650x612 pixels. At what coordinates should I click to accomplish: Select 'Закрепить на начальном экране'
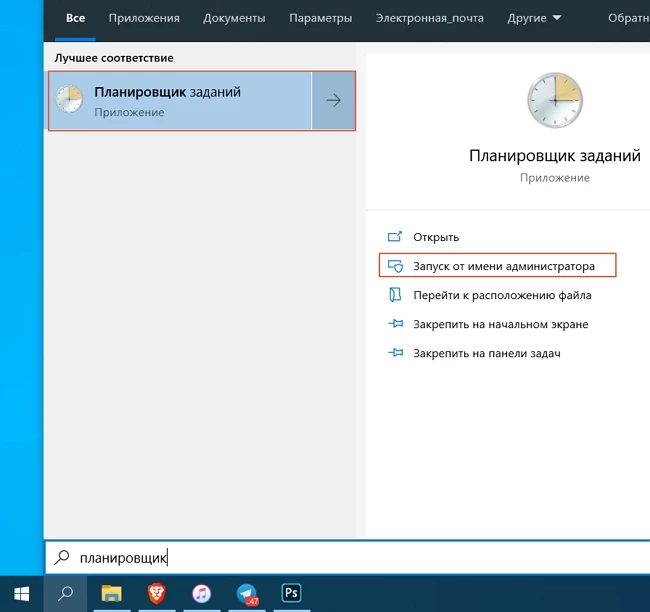coord(500,324)
